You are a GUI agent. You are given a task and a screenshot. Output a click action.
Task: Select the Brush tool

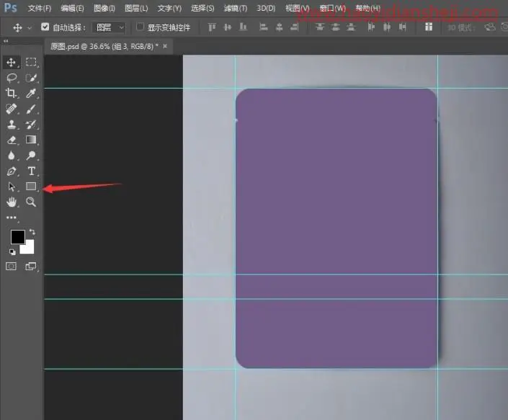[x=31, y=109]
